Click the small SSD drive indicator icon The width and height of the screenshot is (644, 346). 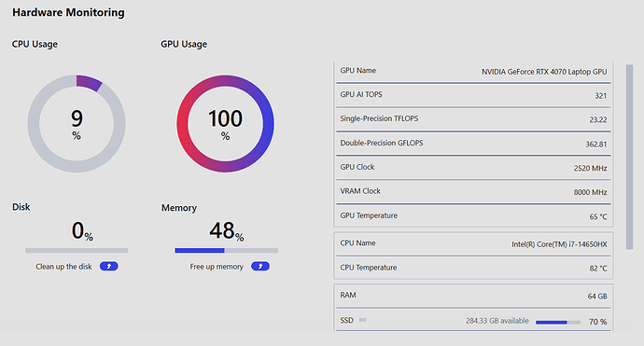(x=363, y=320)
